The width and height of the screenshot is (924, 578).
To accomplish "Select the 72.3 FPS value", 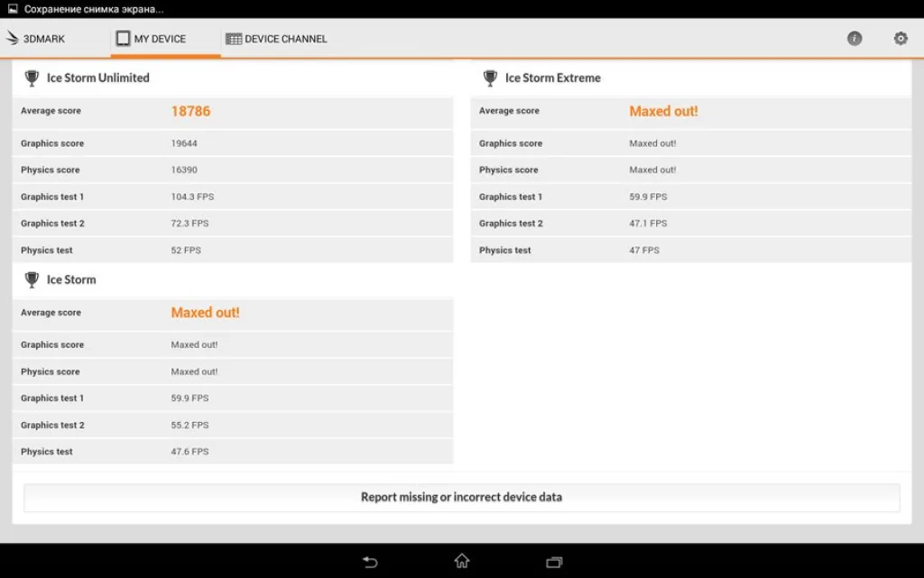I will [189, 223].
